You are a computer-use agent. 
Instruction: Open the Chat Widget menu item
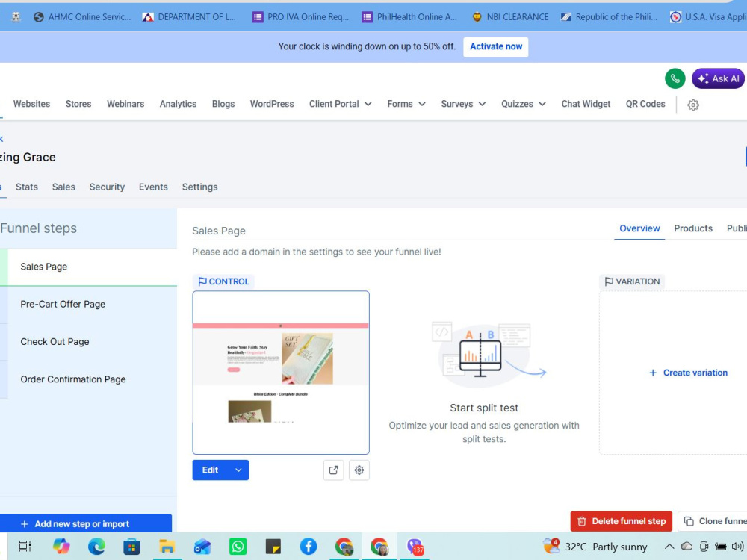(x=586, y=104)
